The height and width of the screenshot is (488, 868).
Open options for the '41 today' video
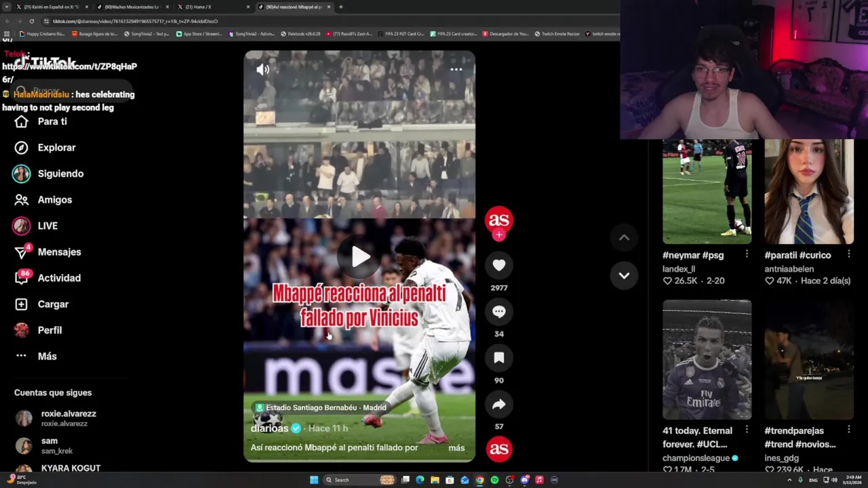(x=747, y=430)
